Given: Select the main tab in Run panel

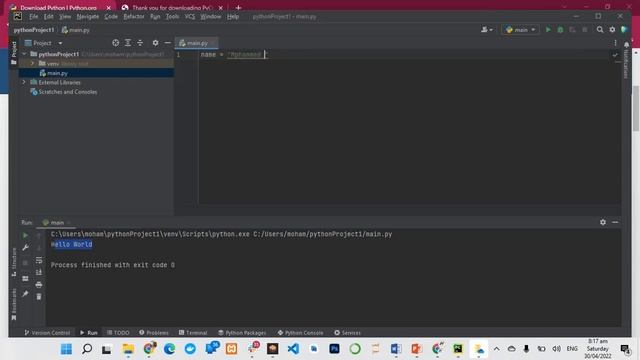Looking at the screenshot, I should pos(56,222).
